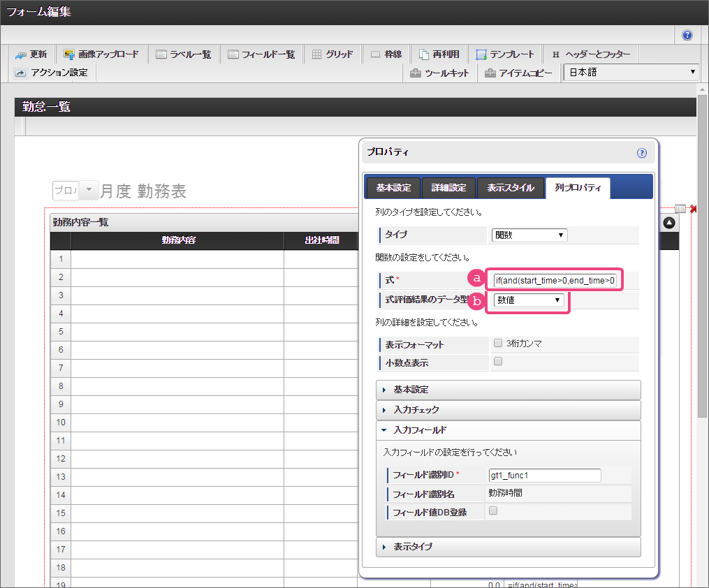Viewport: 709px width, 588px height.
Task: Click the フィールド識別ID input with gt1_func1
Action: pyautogui.click(x=545, y=476)
